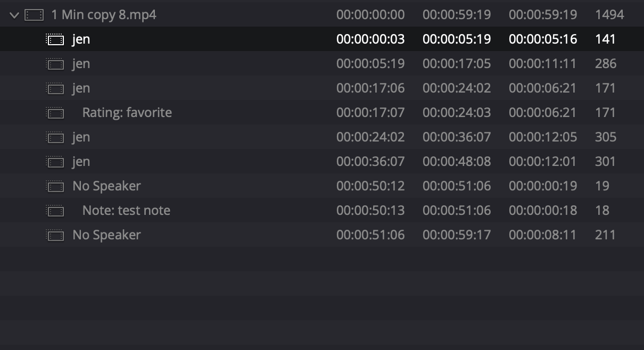Select the No Speaker segment ending 00:00:59:17
Image resolution: width=644 pixels, height=350 pixels.
pos(106,235)
